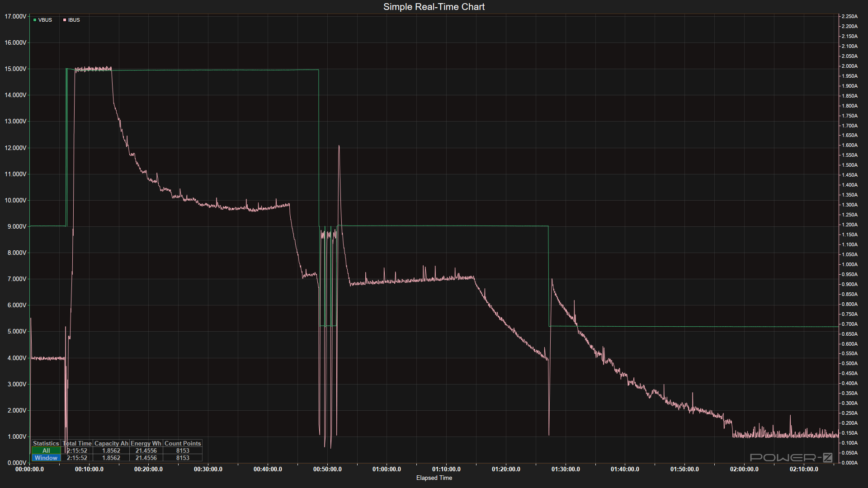Select the Window statistics row label

coord(46,458)
